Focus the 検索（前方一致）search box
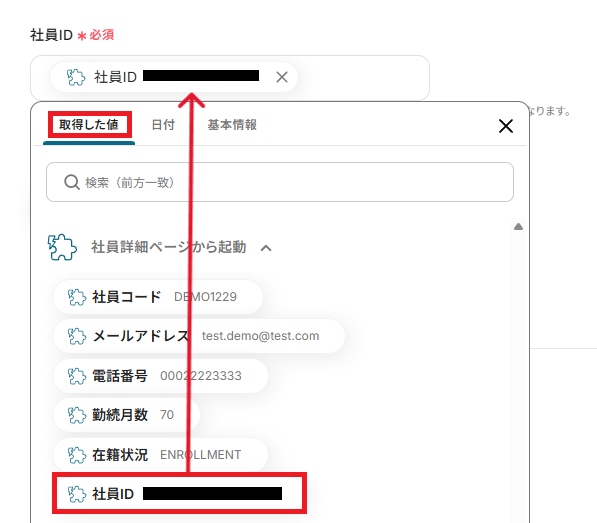 [280, 182]
